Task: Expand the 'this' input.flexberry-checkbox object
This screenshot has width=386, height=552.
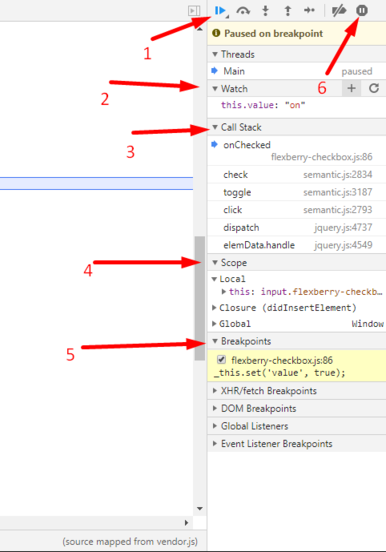Action: click(x=224, y=291)
